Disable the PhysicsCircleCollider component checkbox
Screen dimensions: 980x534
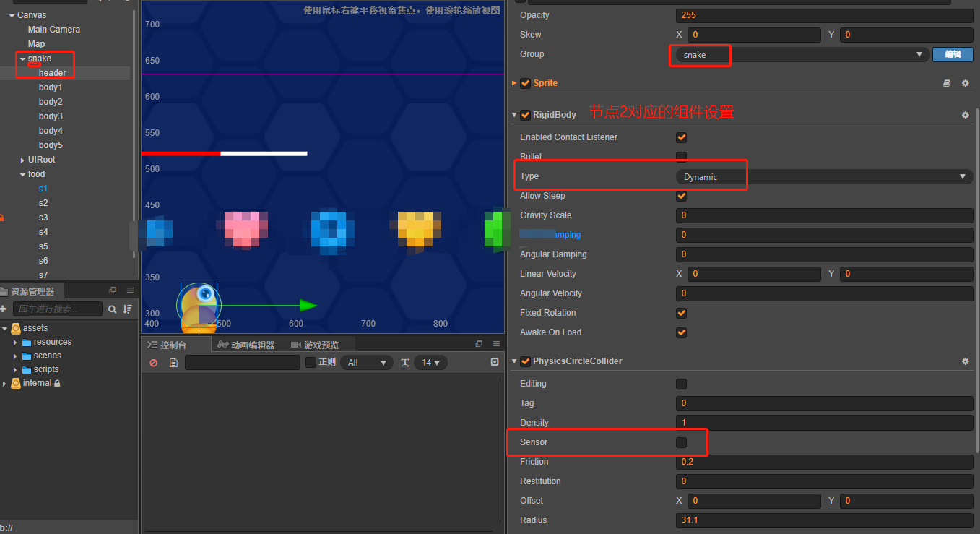coord(525,361)
